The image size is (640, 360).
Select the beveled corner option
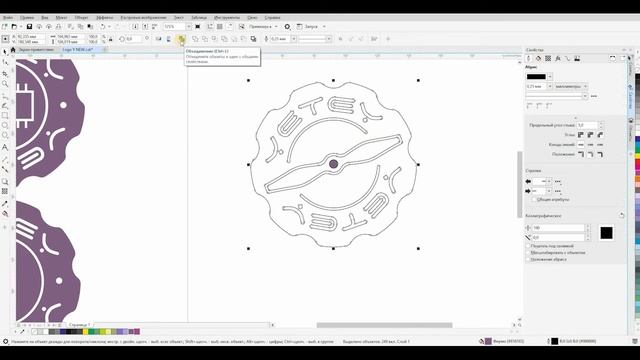(x=600, y=135)
